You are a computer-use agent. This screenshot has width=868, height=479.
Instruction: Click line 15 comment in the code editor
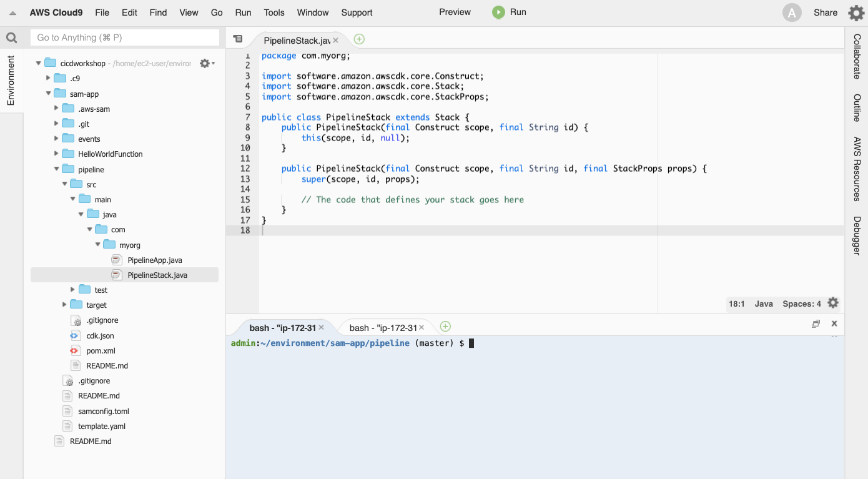[412, 200]
